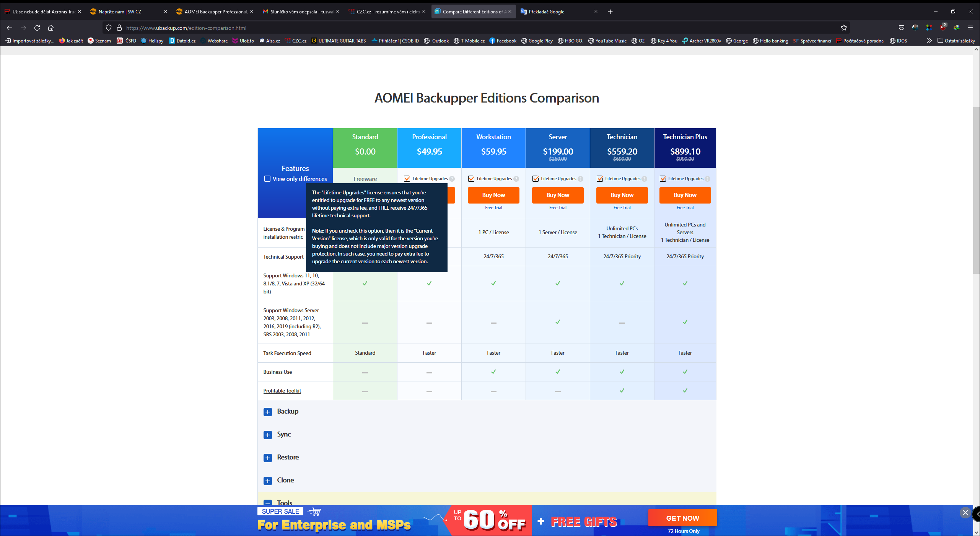Click the Firefox home icon
This screenshot has width=980, height=536.
[50, 28]
